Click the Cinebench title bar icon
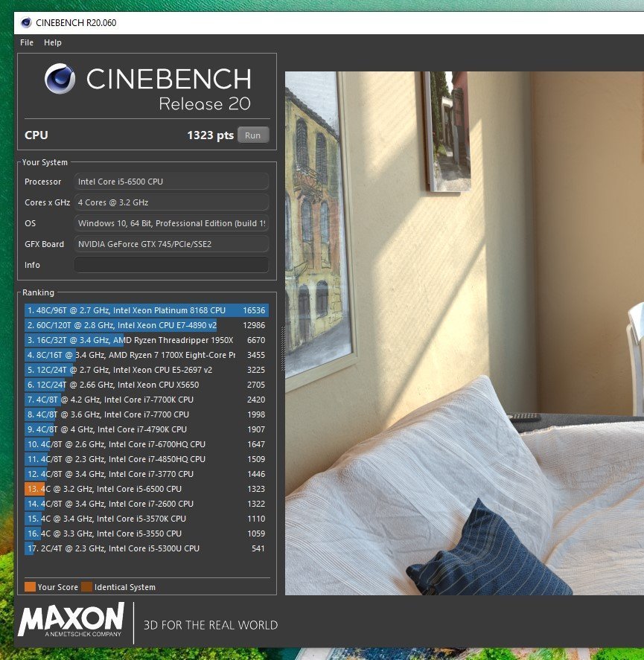The image size is (644, 660). [x=26, y=23]
